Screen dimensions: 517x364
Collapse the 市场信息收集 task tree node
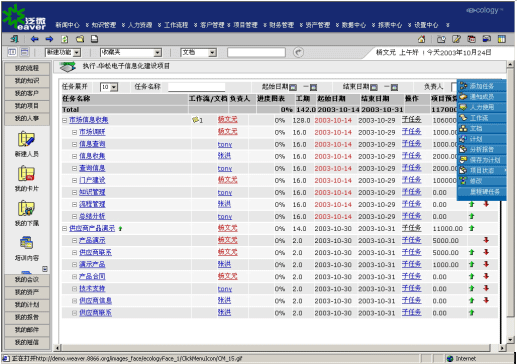point(65,120)
